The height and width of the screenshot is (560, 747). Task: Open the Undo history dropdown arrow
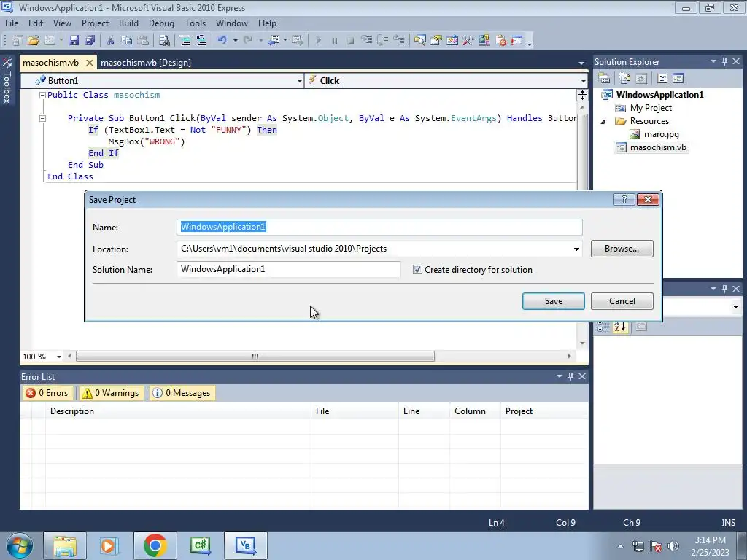coord(236,41)
